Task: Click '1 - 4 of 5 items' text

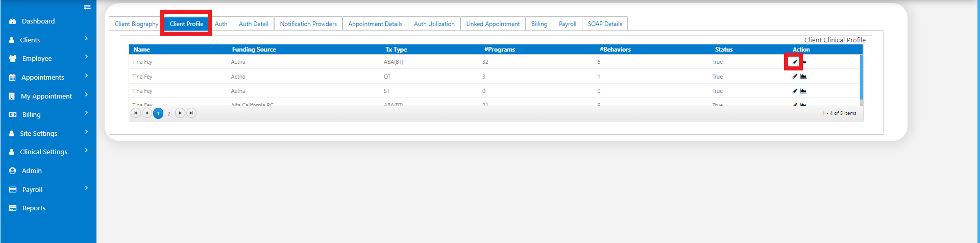Action: [x=839, y=113]
